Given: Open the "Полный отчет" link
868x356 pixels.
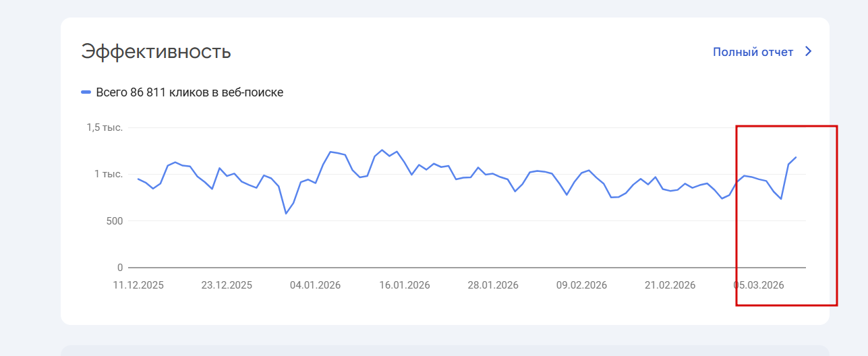Looking at the screenshot, I should click(753, 52).
